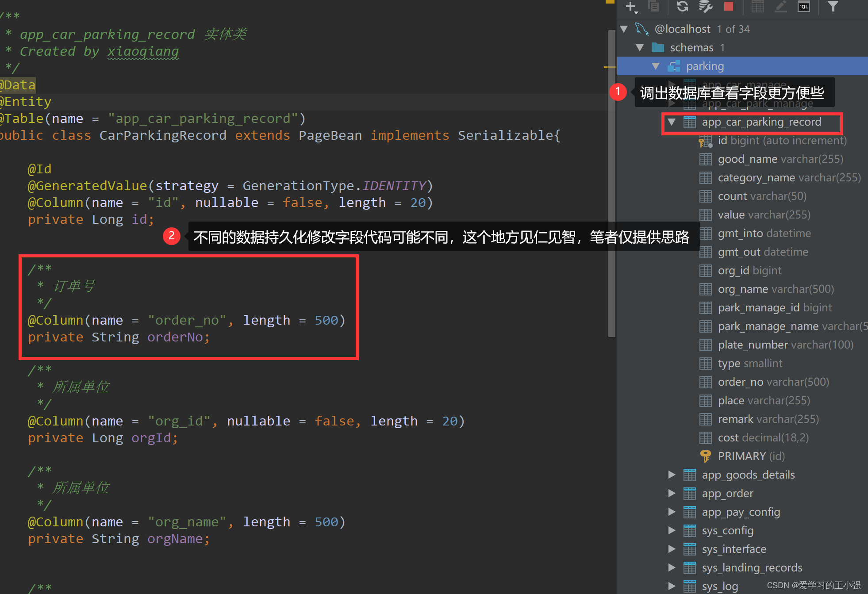The height and width of the screenshot is (594, 868).
Task: Select column 'category_name varchar(255)'
Action: [742, 178]
